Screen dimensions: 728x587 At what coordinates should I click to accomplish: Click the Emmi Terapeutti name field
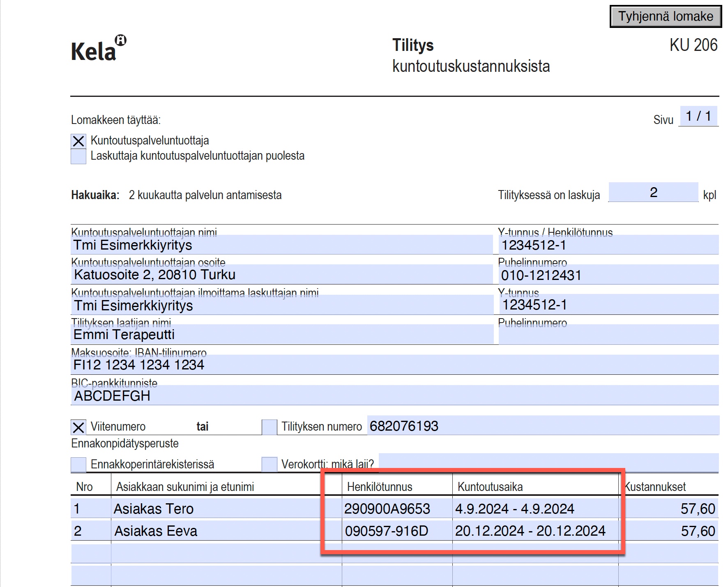pos(281,335)
